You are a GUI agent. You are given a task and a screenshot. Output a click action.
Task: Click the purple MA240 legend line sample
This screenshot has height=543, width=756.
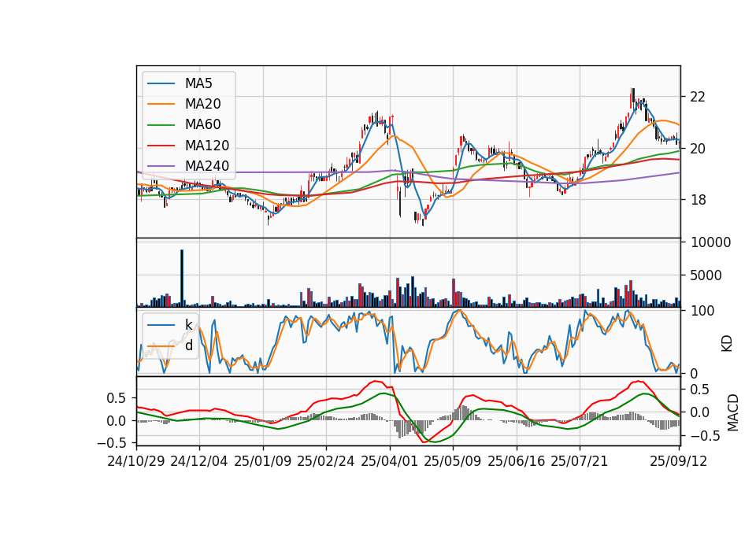(x=161, y=166)
